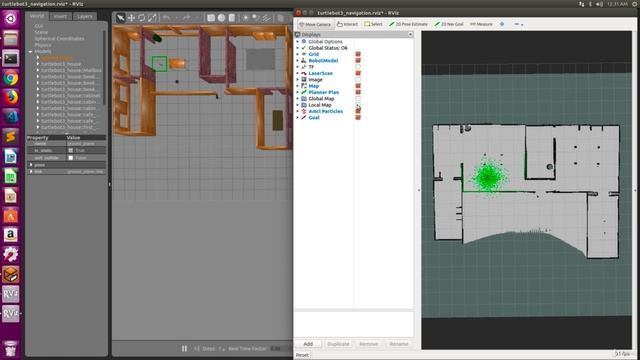Enable the TF display checkbox
The image size is (640, 360).
[x=358, y=67]
